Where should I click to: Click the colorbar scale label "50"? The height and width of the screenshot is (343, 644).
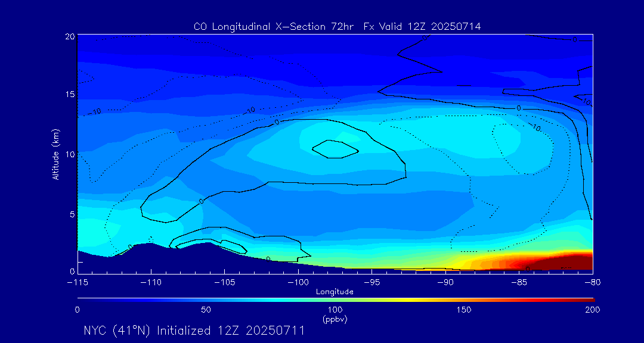coord(206,310)
